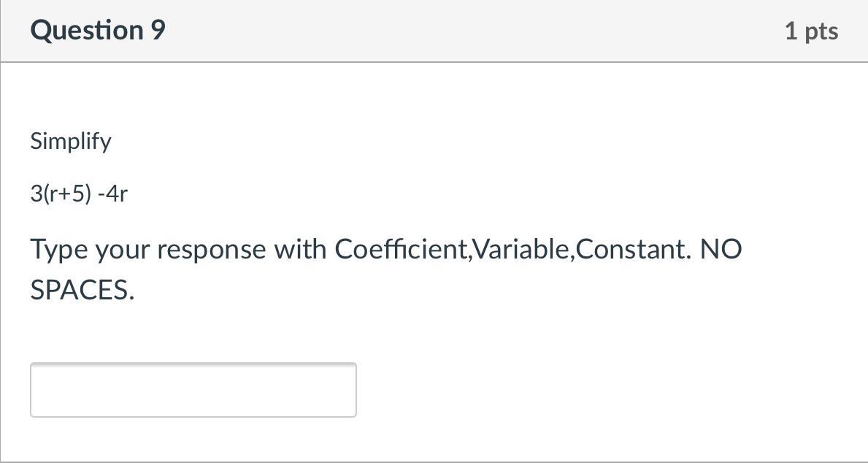The height and width of the screenshot is (463, 868).
Task: Click the answer text input box
Action: (x=193, y=390)
